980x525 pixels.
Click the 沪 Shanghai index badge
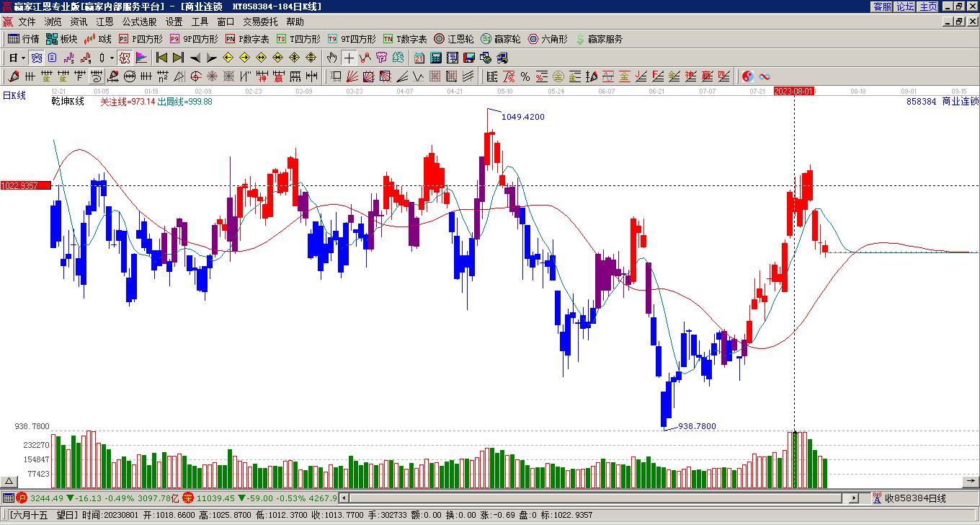tap(22, 498)
